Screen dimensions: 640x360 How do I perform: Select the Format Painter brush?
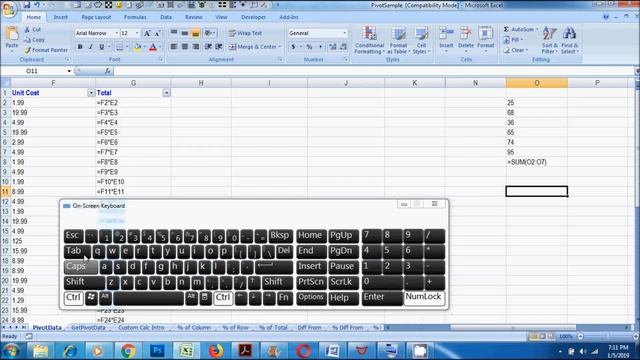(27, 50)
